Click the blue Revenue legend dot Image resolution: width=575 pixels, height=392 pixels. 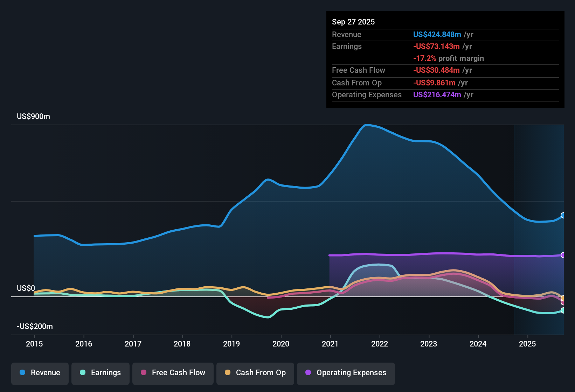coord(22,373)
